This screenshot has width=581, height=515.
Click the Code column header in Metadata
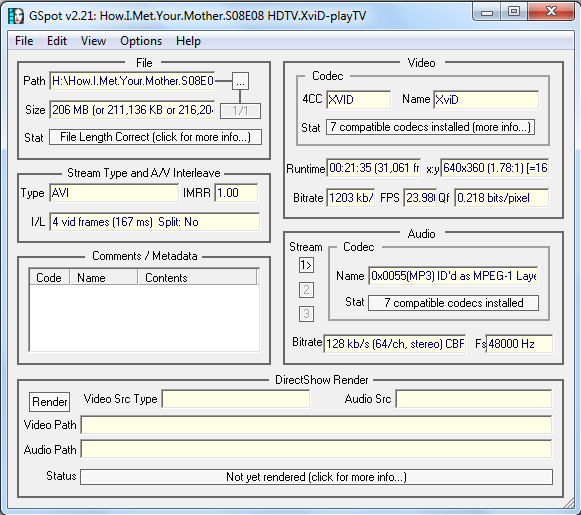click(x=50, y=278)
